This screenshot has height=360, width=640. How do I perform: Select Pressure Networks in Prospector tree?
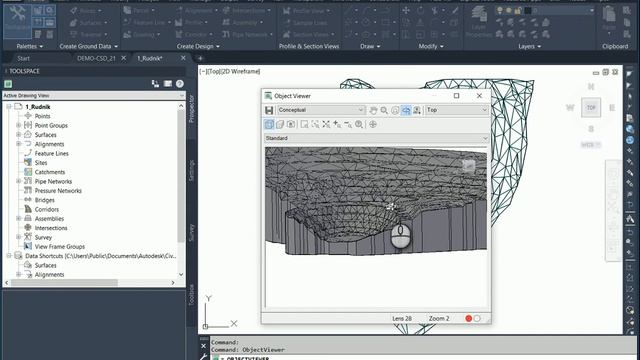pyautogui.click(x=58, y=191)
